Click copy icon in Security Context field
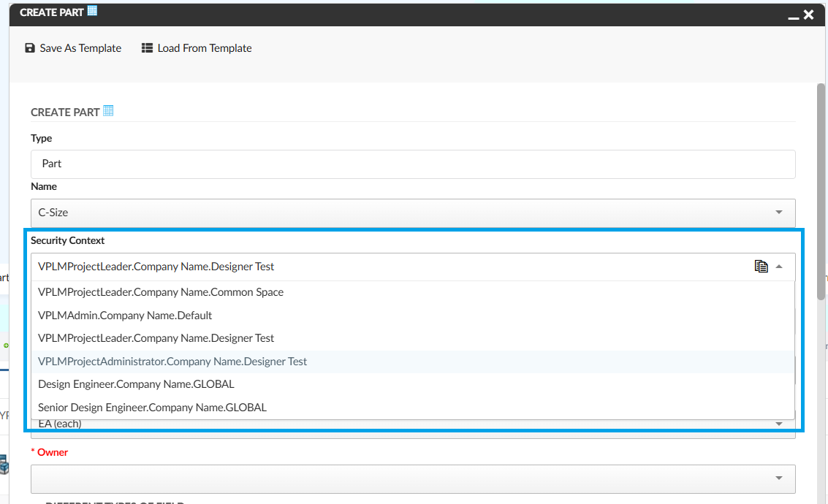This screenshot has width=828, height=504. coord(761,267)
